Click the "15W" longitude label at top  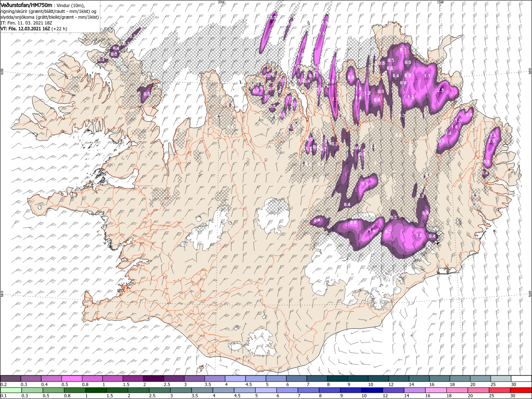(x=440, y=2)
